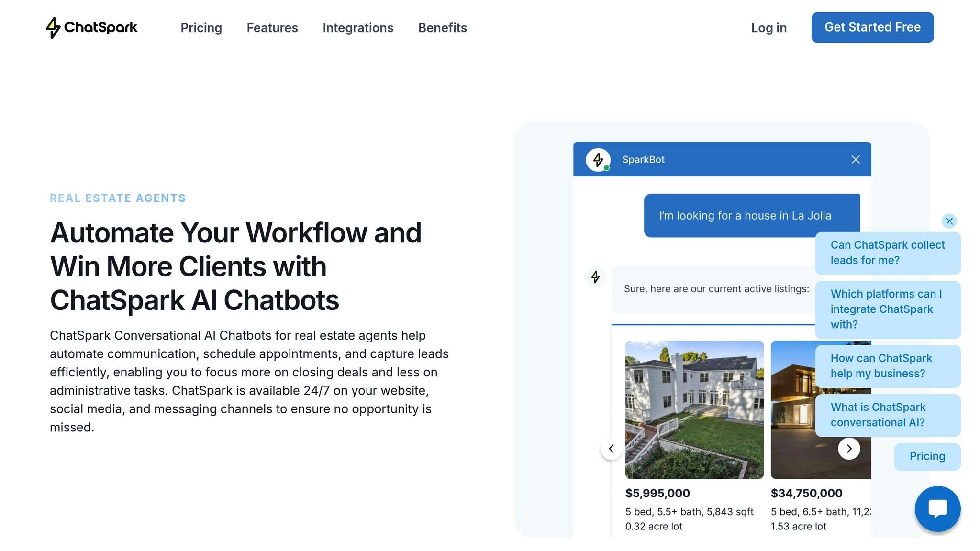Image resolution: width=980 pixels, height=551 pixels.
Task: Click the Get Started Free button
Action: pos(872,27)
